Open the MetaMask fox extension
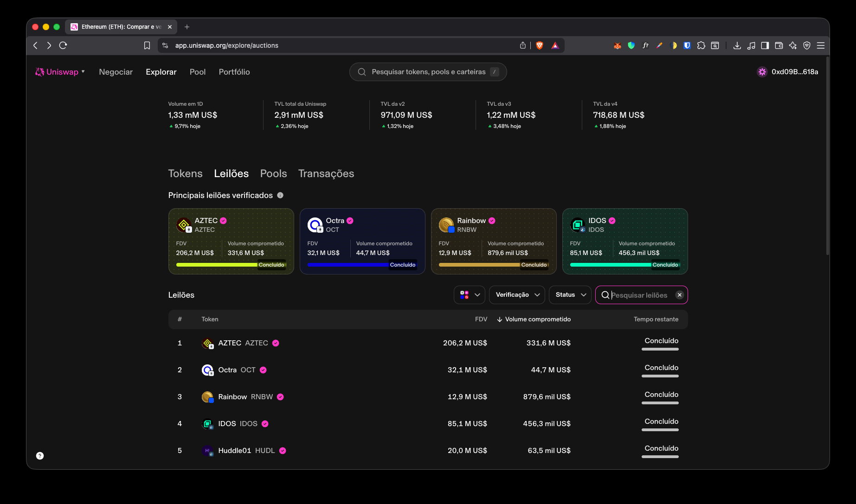856x504 pixels. [x=617, y=45]
